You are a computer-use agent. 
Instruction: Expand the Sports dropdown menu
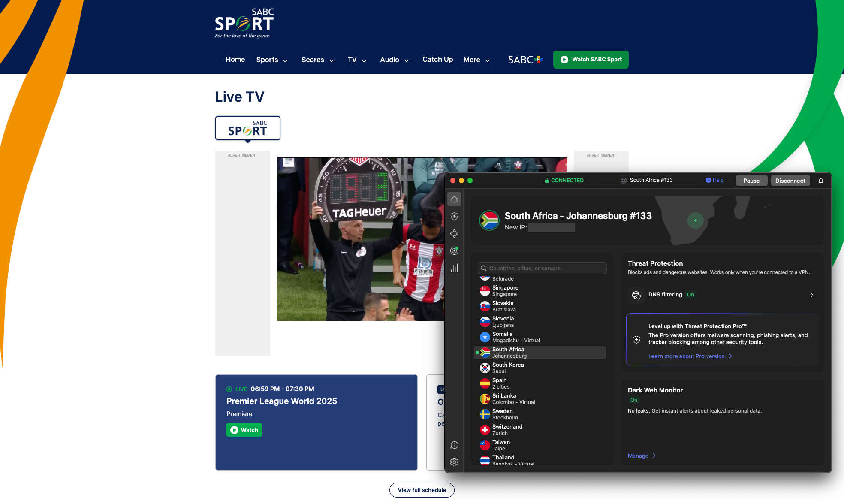point(272,60)
